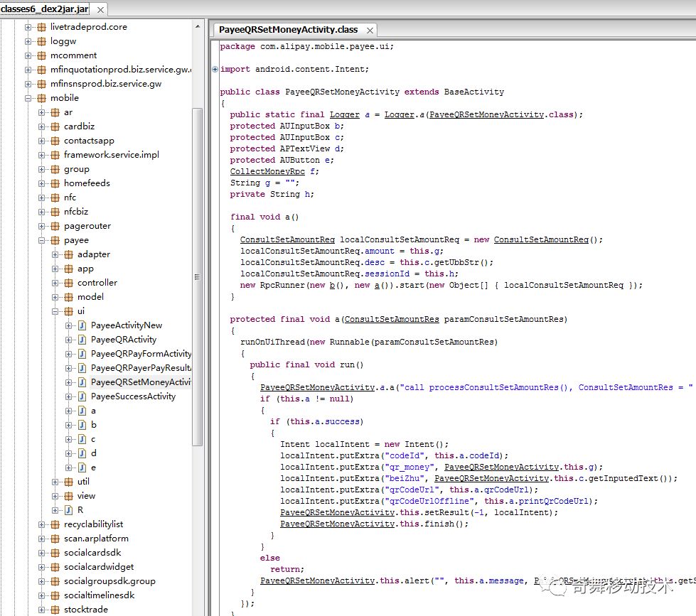The width and height of the screenshot is (696, 616).
Task: Click the socialcardsdk package icon
Action: 55,553
